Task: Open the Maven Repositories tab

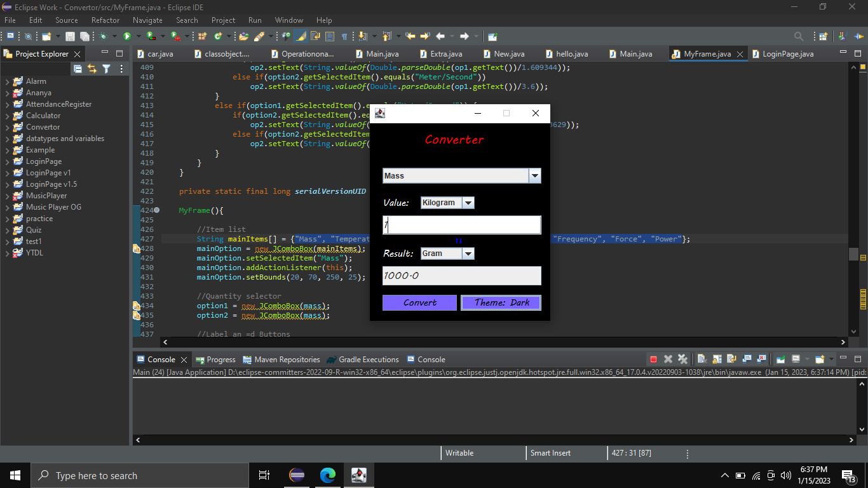Action: [x=280, y=360]
